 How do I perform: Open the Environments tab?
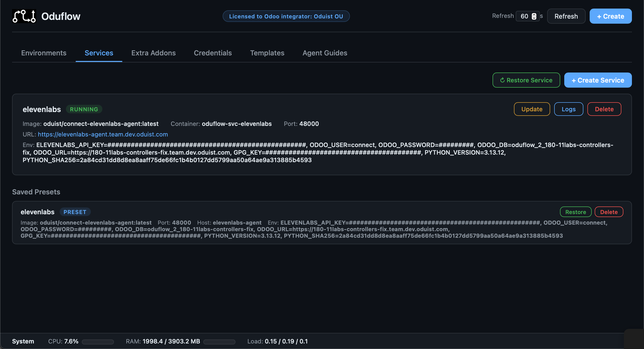click(x=44, y=53)
